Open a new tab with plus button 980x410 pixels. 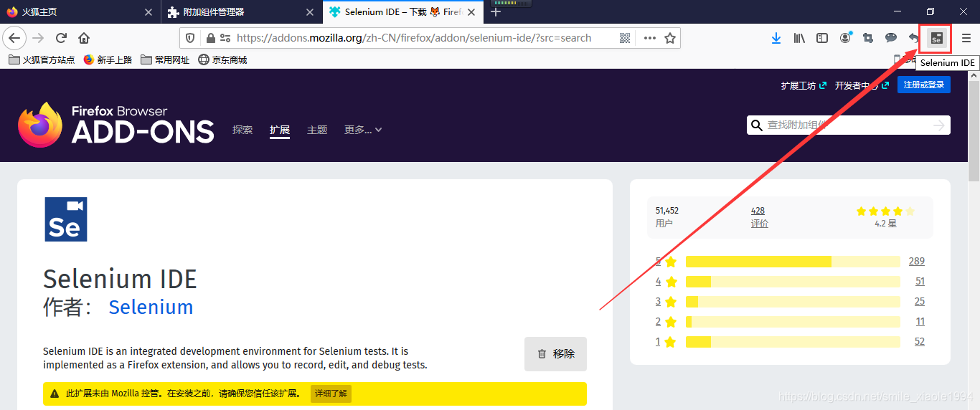496,12
